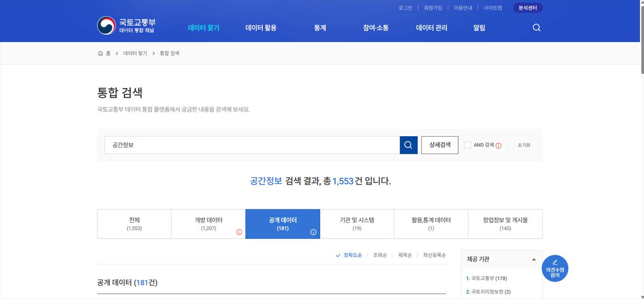Sort results by 조회순
The height and width of the screenshot is (299, 644).
380,255
